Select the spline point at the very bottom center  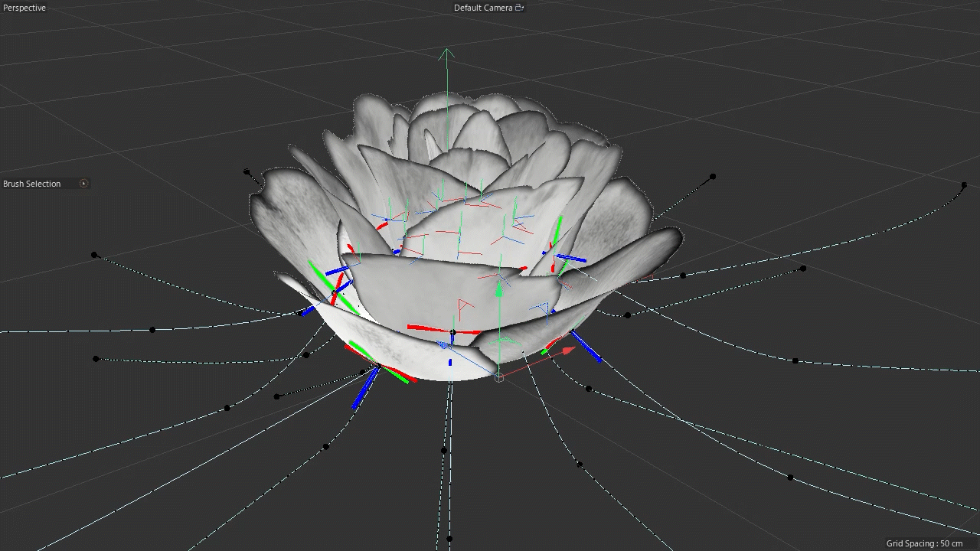(x=449, y=539)
